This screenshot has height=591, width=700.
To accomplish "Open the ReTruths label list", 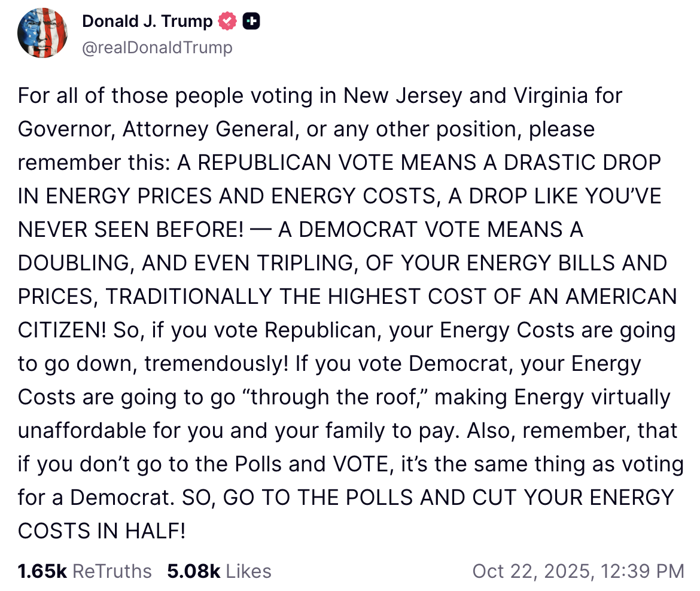I will 112,571.
